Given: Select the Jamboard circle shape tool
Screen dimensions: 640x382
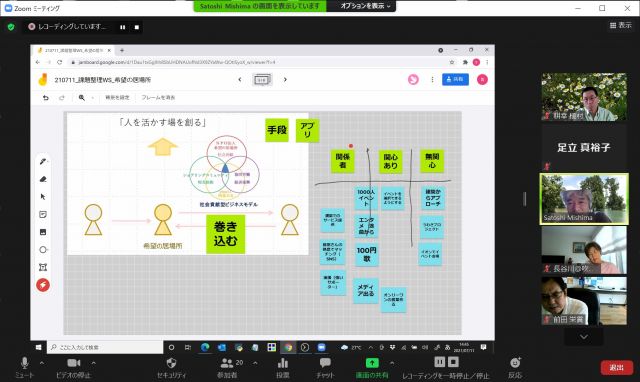Looking at the screenshot, I should coord(43,249).
